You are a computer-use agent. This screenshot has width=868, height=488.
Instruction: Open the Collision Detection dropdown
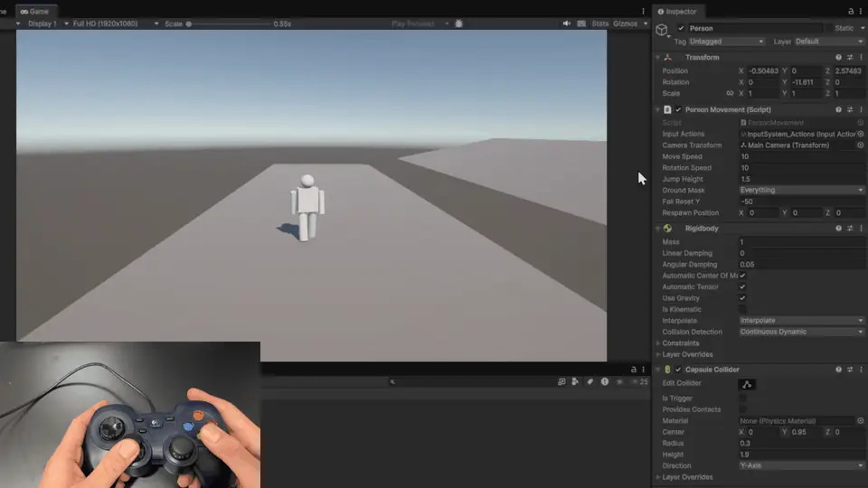[x=802, y=332]
